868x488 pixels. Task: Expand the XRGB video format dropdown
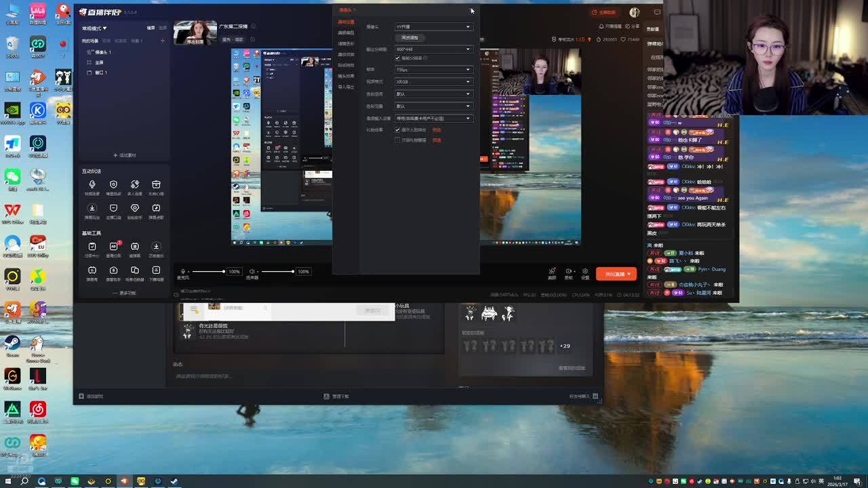click(433, 82)
